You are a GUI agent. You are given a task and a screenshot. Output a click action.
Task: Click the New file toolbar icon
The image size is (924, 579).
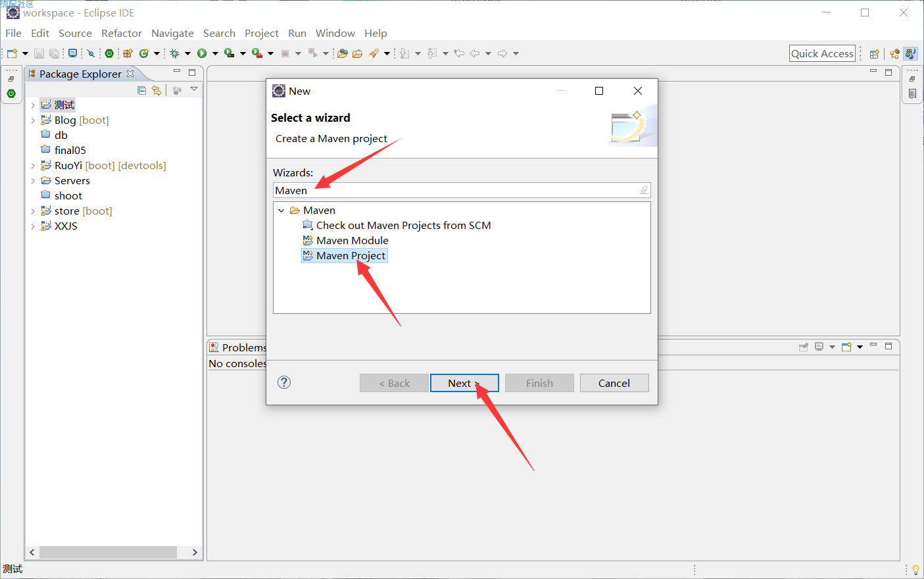pyautogui.click(x=12, y=53)
